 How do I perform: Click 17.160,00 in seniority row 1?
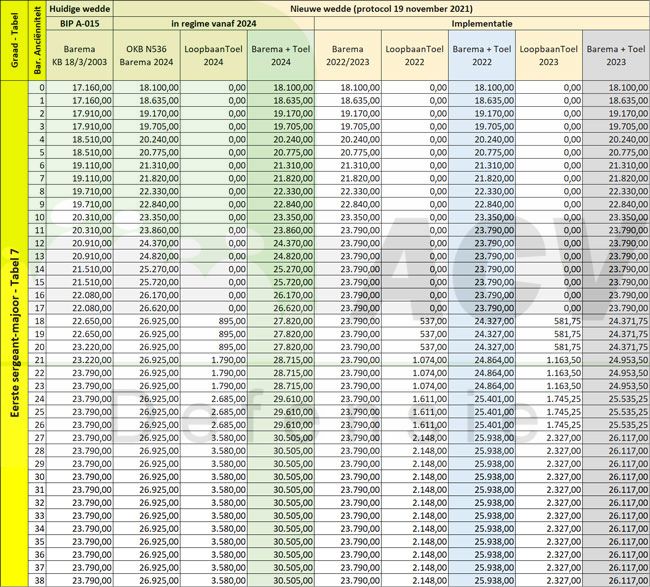pyautogui.click(x=80, y=100)
